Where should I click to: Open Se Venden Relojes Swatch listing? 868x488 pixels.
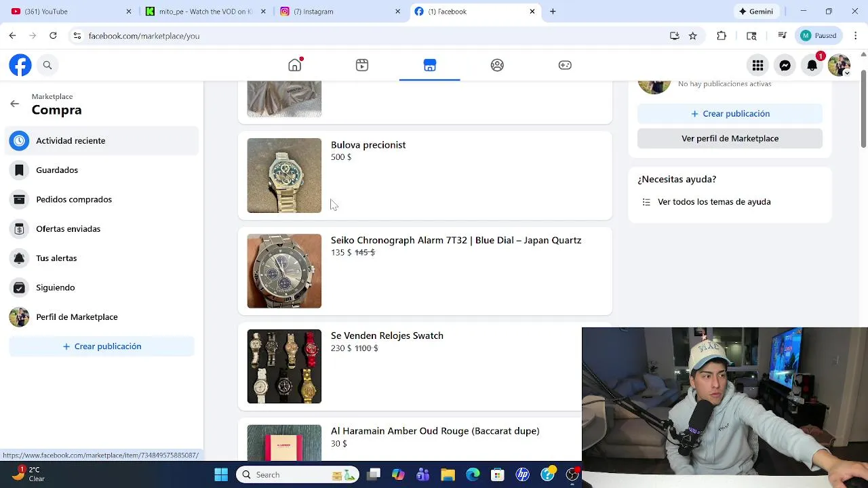pyautogui.click(x=387, y=335)
